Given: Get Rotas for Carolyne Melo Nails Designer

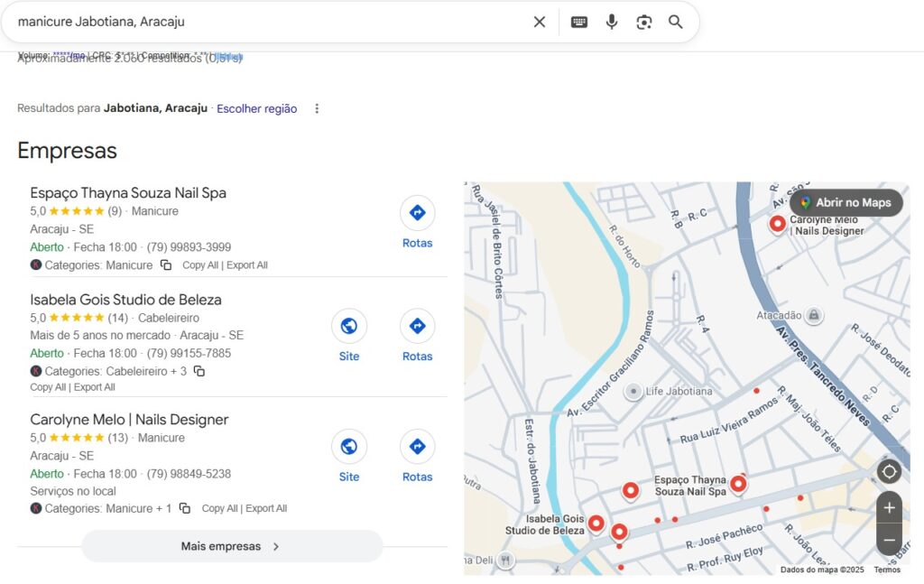Looking at the screenshot, I should pyautogui.click(x=417, y=456).
